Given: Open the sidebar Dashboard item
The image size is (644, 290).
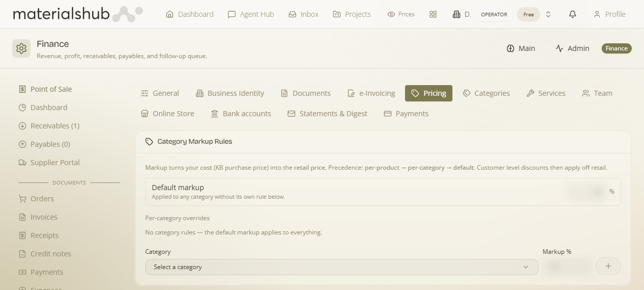Looking at the screenshot, I should (x=43, y=108).
